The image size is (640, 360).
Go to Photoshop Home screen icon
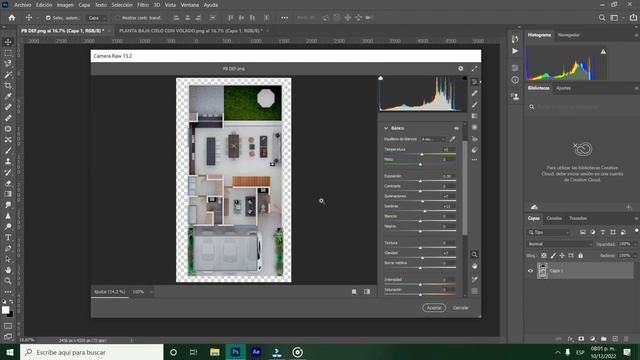[12, 18]
